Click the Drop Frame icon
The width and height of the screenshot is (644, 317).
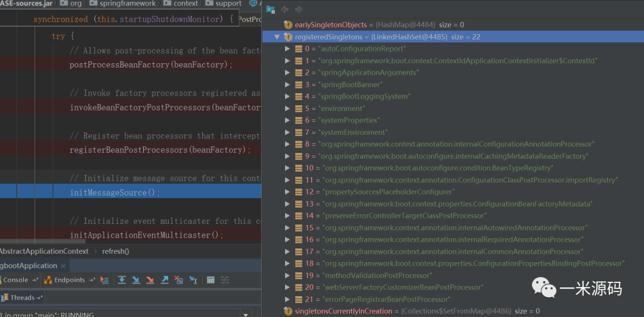pos(179,280)
